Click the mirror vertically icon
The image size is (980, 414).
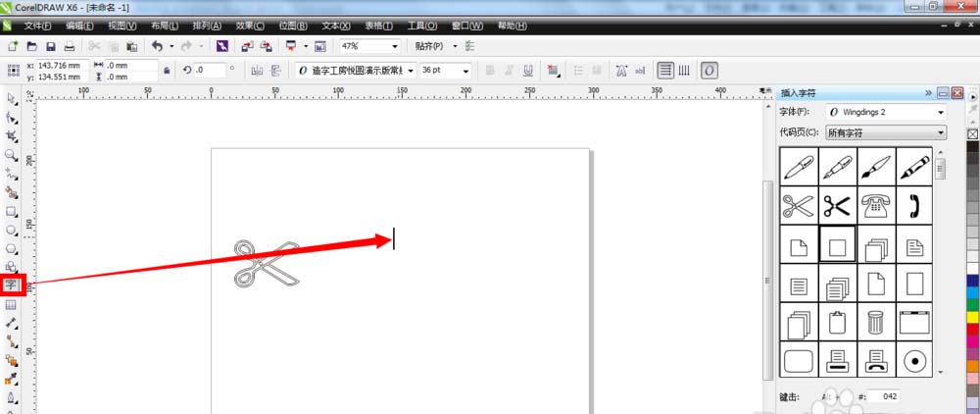click(275, 72)
